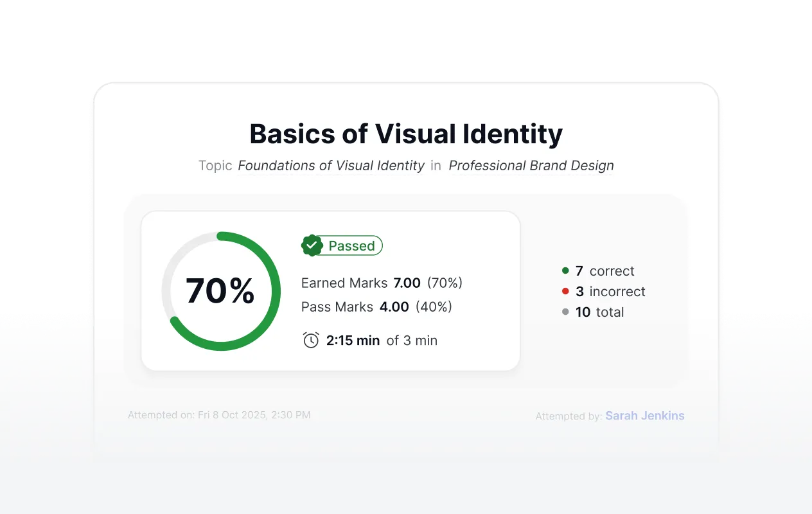Open the Professional Brand Design course link

[531, 165]
